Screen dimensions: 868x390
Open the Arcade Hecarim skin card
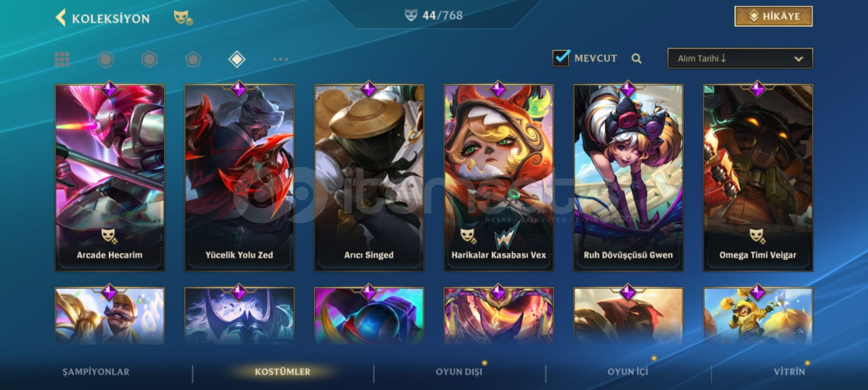pyautogui.click(x=110, y=178)
